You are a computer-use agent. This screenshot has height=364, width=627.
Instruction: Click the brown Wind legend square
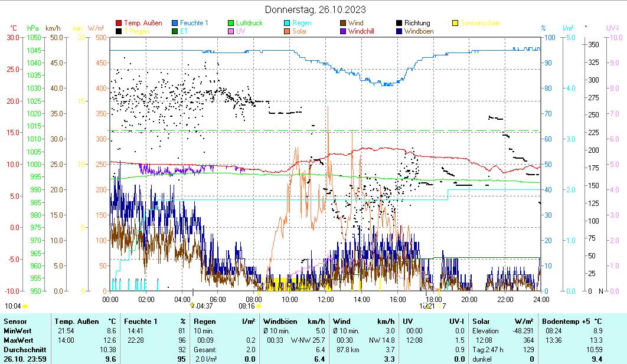click(344, 24)
